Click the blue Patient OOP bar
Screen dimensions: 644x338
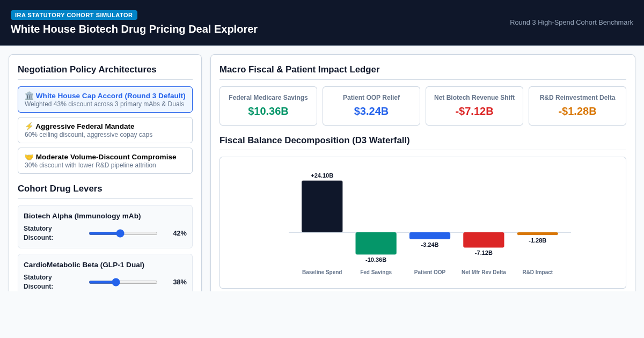430,236
